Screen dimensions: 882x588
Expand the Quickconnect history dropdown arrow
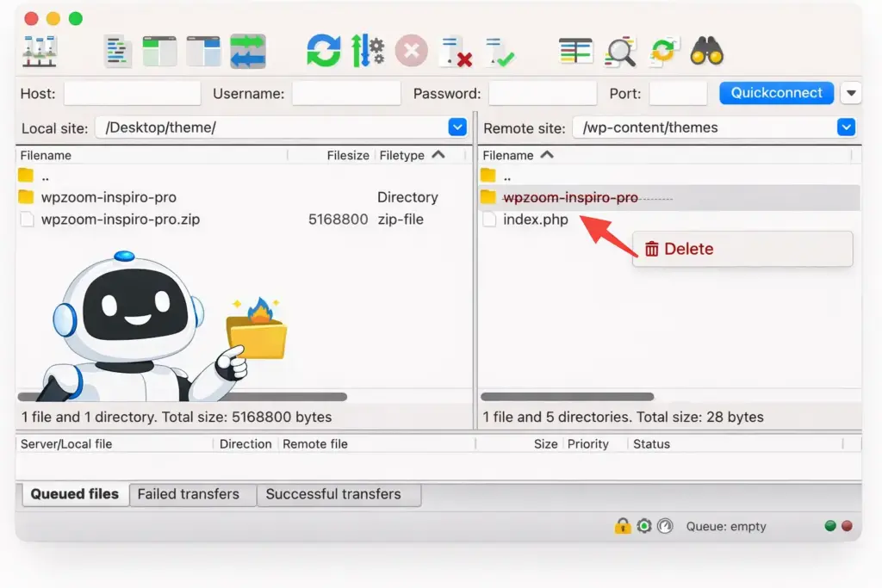851,93
